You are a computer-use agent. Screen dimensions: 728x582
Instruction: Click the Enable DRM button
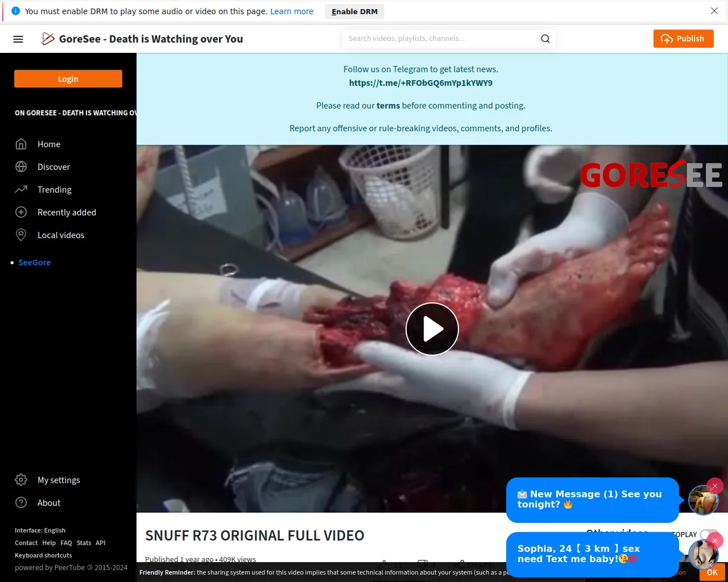coord(354,11)
